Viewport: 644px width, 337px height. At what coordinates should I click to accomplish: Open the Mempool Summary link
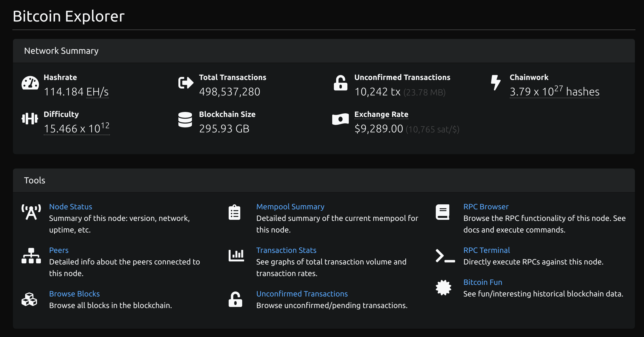point(290,207)
